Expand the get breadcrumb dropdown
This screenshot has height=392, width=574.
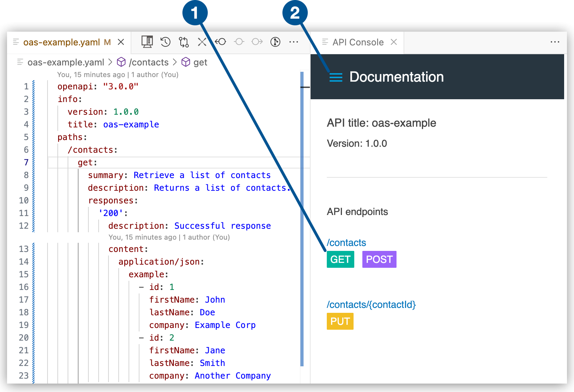[201, 62]
